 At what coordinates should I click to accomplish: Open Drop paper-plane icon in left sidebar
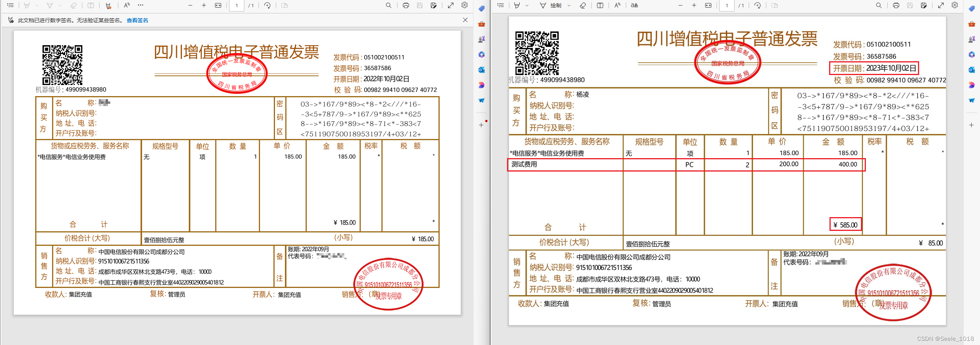481,100
